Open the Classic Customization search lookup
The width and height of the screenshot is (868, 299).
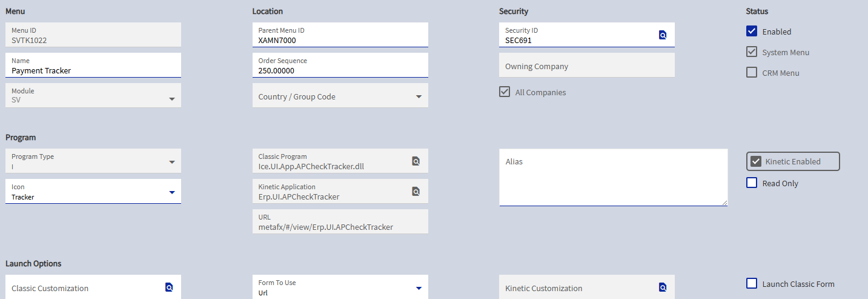(169, 287)
